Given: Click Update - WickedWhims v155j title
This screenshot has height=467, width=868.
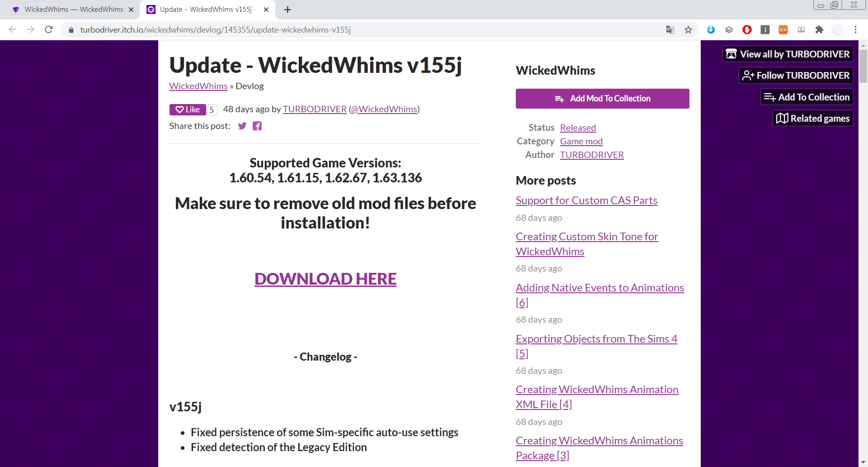Looking at the screenshot, I should click(316, 65).
